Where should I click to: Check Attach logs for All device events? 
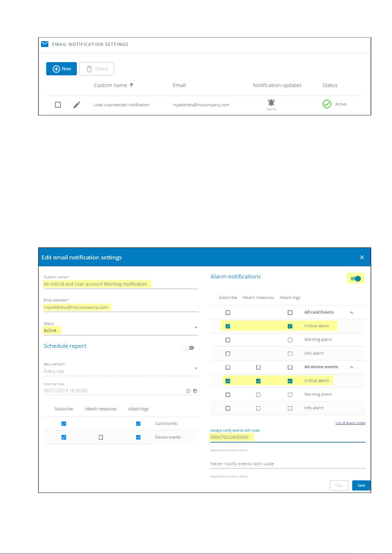click(290, 367)
